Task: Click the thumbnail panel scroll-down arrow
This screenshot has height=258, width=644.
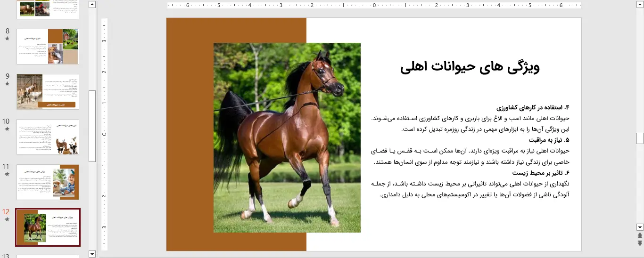Action: pyautogui.click(x=92, y=254)
